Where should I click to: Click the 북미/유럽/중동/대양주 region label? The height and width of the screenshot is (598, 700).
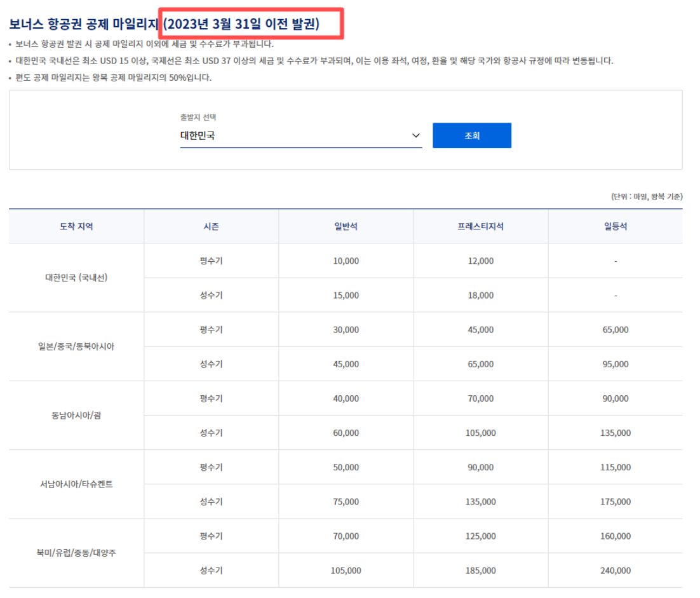coord(77,552)
